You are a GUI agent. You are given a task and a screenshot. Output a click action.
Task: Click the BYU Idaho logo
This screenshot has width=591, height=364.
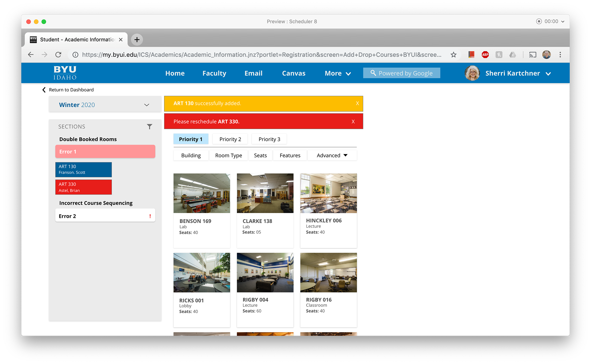pyautogui.click(x=65, y=73)
